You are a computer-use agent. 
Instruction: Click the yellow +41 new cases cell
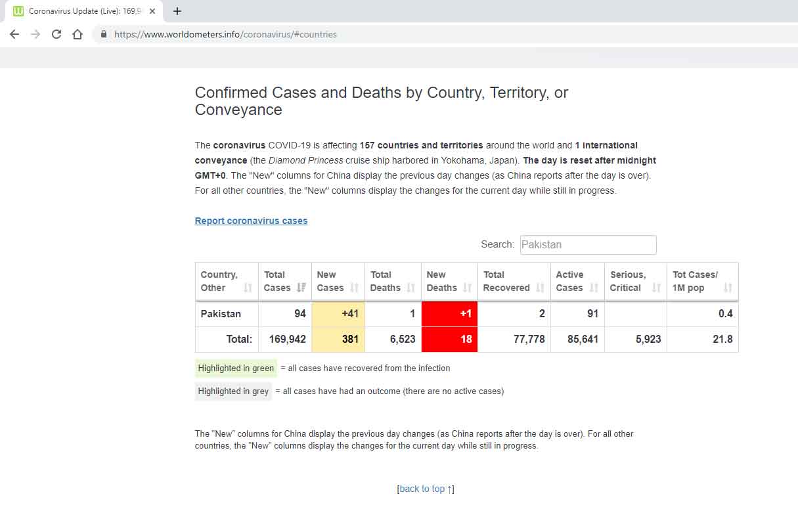(x=338, y=314)
